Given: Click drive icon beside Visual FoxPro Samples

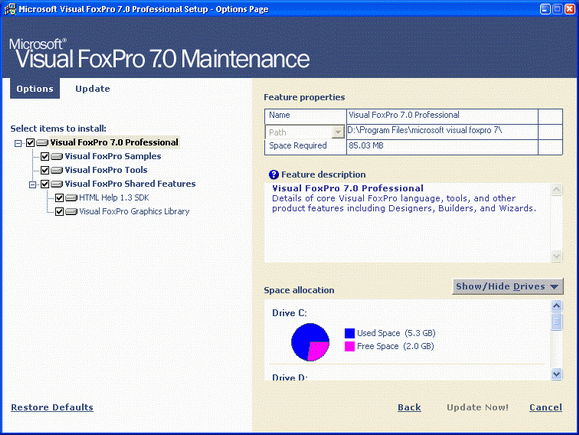Looking at the screenshot, I should pyautogui.click(x=56, y=157).
